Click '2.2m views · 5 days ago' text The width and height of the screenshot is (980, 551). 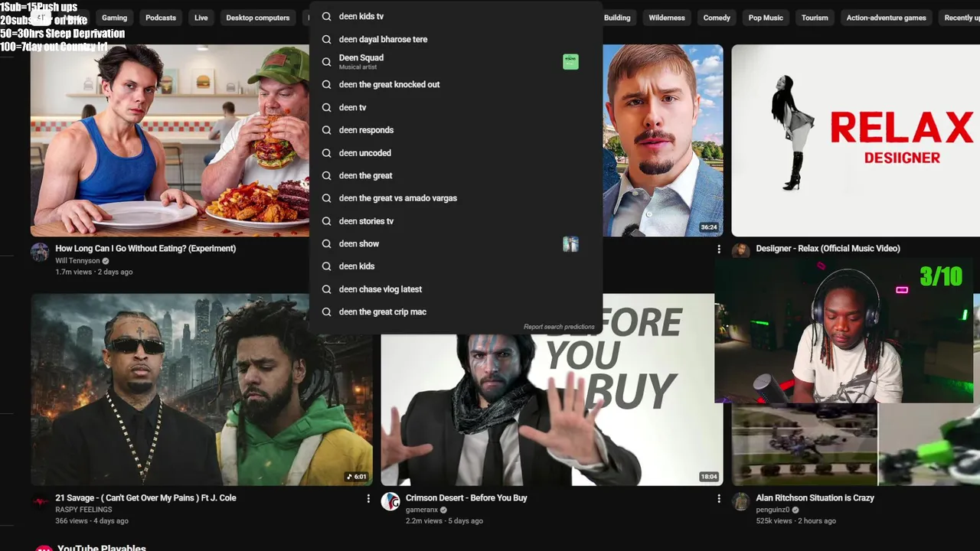click(444, 521)
